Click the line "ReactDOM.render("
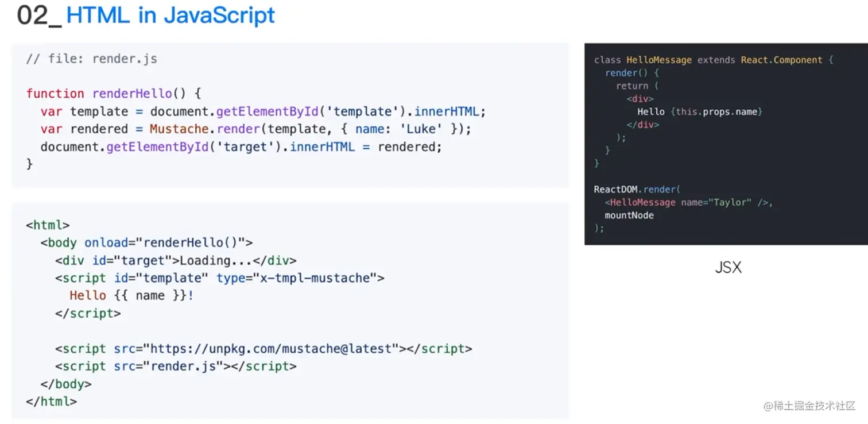The image size is (868, 424). click(x=637, y=189)
